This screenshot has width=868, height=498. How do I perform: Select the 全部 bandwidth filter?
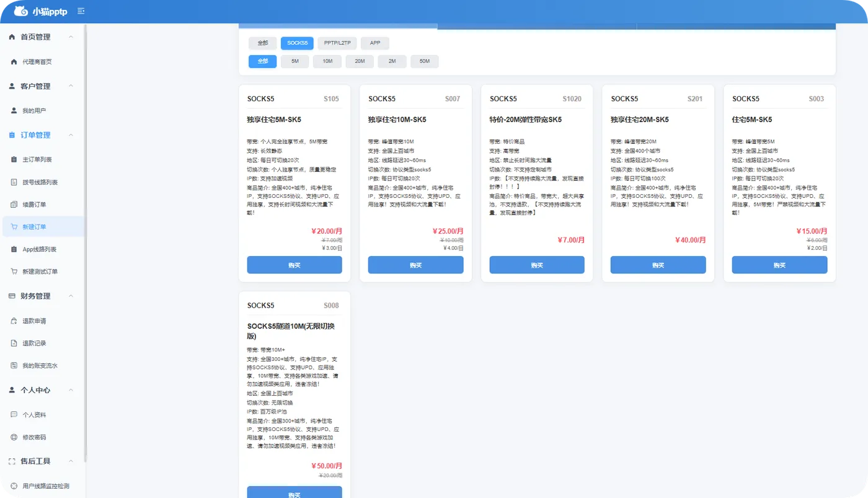(x=263, y=61)
